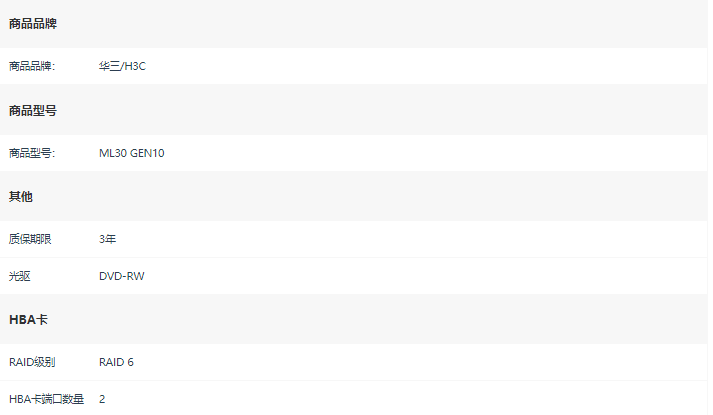Image resolution: width=713 pixels, height=415 pixels.
Task: Select the HBA卡端口数量 label
Action: pyautogui.click(x=46, y=399)
